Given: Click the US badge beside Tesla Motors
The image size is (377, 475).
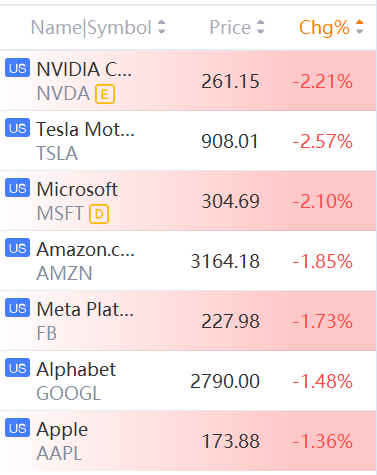Looking at the screenshot, I should pyautogui.click(x=17, y=128).
